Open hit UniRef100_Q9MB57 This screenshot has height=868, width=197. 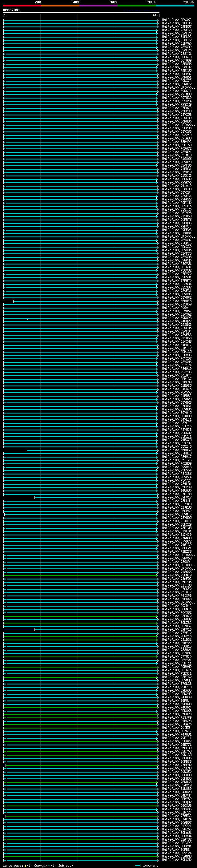(176, 26)
